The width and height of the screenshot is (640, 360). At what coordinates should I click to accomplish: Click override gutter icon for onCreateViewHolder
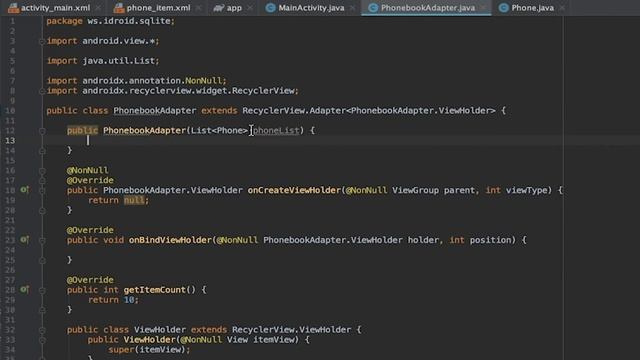pos(24,189)
